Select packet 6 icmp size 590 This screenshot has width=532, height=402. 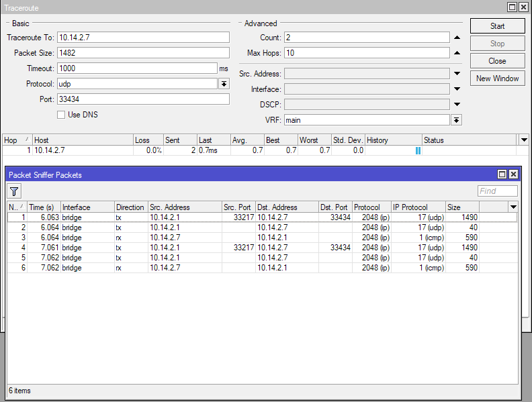263,267
